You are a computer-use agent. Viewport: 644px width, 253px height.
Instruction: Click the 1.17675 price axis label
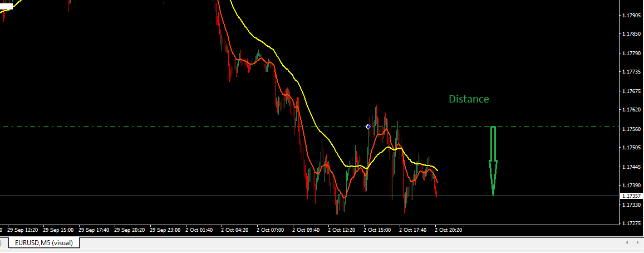(631, 91)
